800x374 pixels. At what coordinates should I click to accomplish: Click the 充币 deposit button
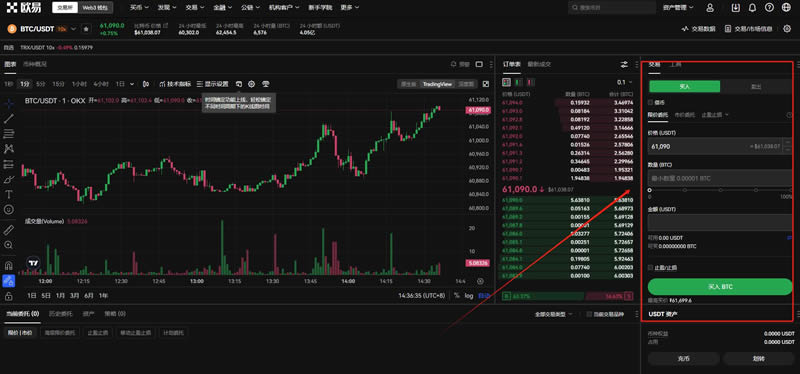coord(684,359)
